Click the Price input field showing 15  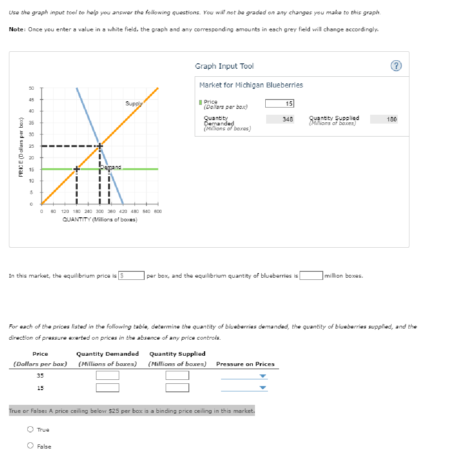pyautogui.click(x=280, y=103)
